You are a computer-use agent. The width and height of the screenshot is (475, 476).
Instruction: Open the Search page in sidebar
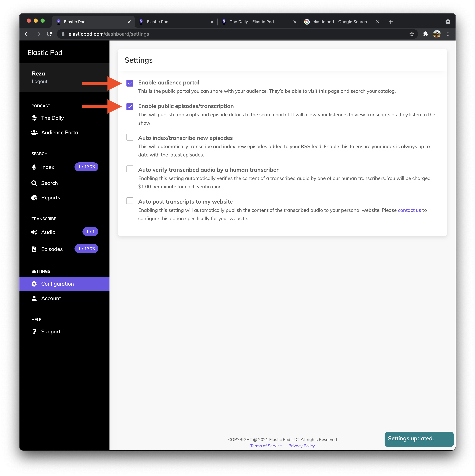tap(49, 183)
